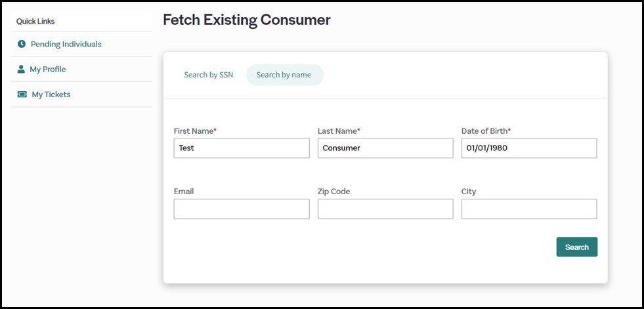Click the Date of Birth field label

[x=485, y=131]
